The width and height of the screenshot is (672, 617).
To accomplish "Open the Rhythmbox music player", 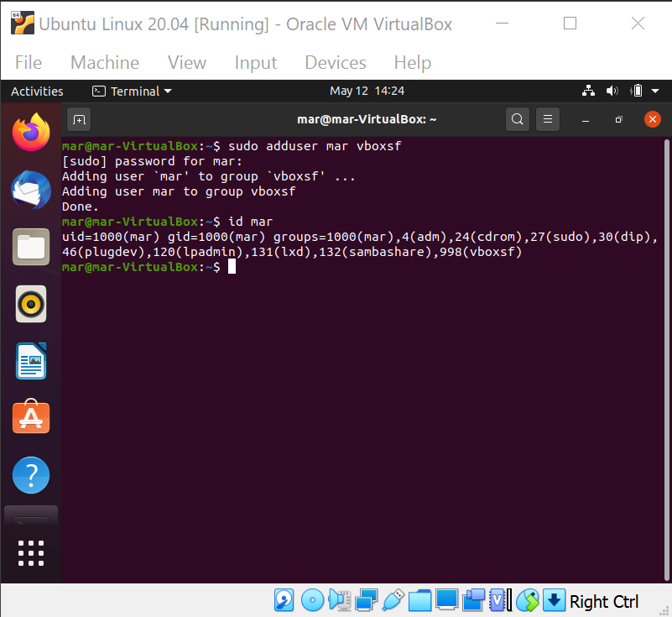I will 31,305.
